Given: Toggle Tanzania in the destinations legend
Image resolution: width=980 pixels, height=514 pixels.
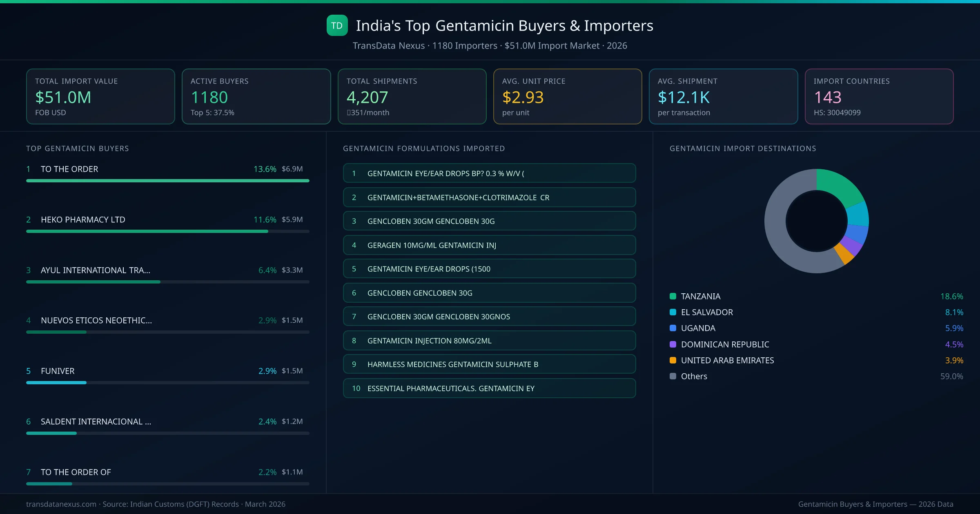Looking at the screenshot, I should [700, 296].
